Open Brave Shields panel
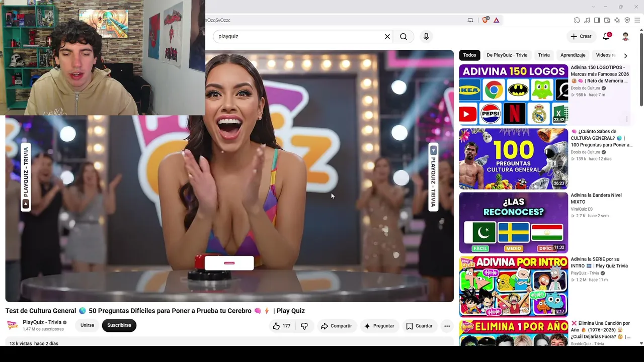This screenshot has width=644, height=362. [486, 20]
